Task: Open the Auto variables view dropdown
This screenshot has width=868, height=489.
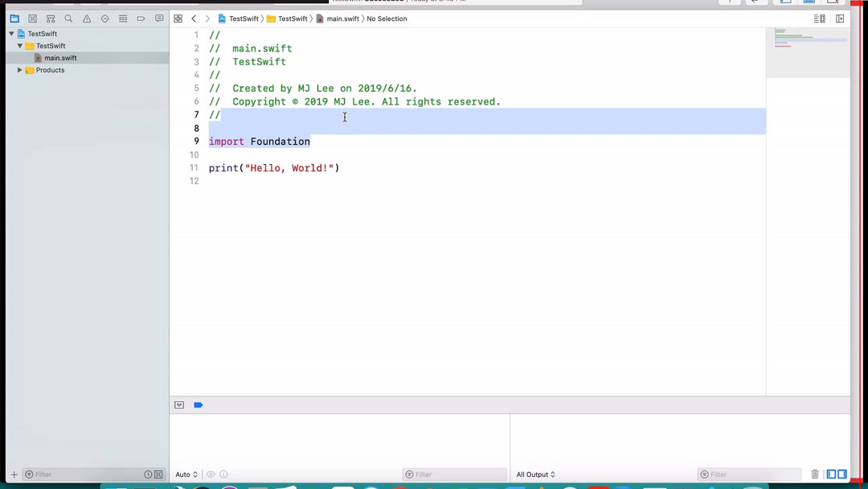Action: coord(186,475)
